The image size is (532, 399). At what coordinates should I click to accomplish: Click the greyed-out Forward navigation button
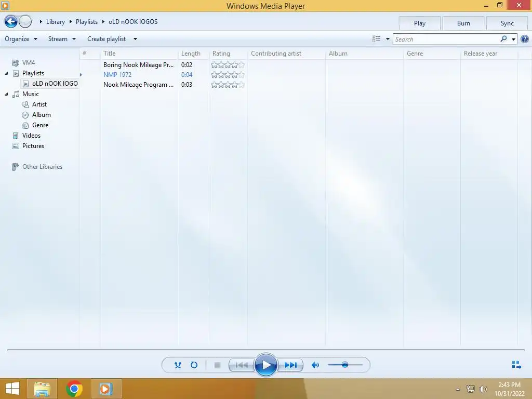coord(25,22)
